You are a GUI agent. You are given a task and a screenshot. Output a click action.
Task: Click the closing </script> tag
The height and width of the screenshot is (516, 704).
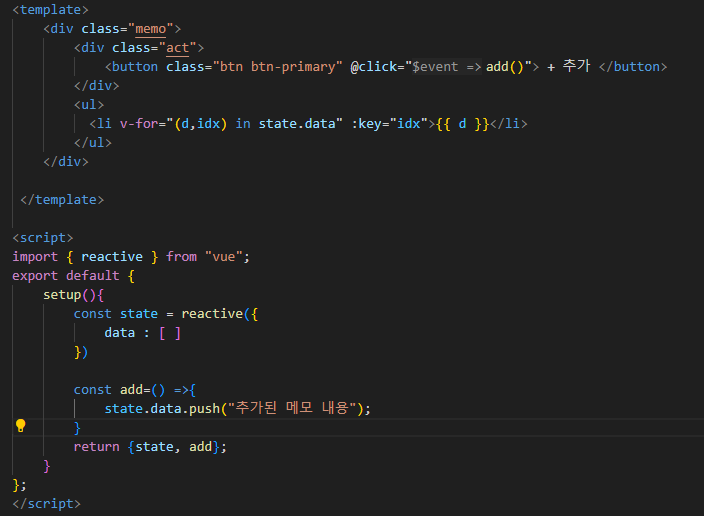pos(47,503)
